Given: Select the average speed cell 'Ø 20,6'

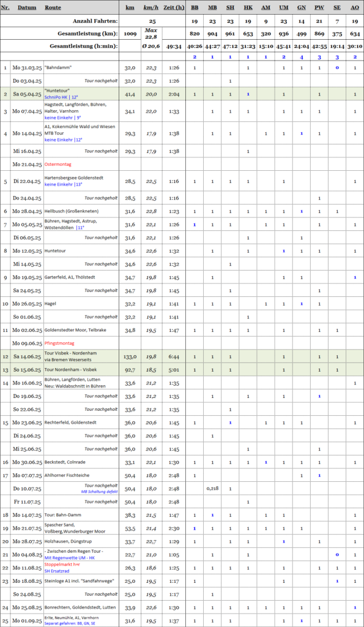Looking at the screenshot, I should pos(152,46).
